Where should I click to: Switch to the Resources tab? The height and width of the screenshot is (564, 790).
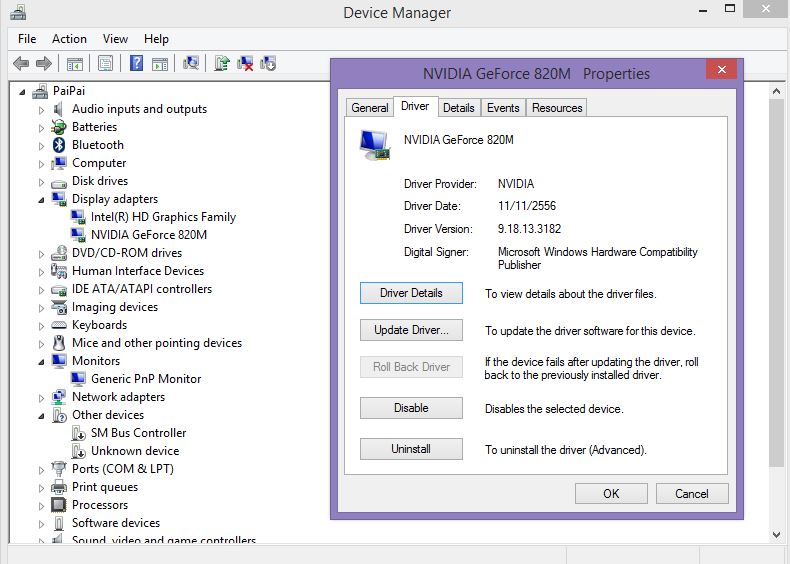[x=557, y=108]
